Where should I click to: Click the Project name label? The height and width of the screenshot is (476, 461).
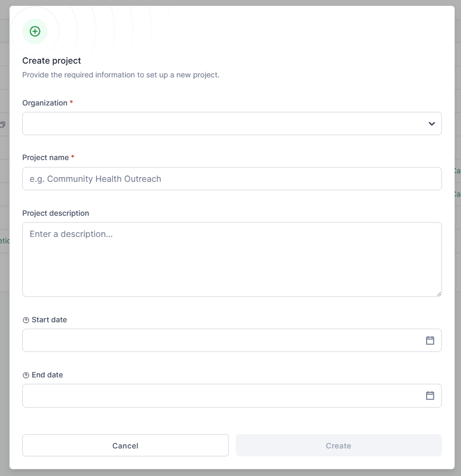pos(46,157)
